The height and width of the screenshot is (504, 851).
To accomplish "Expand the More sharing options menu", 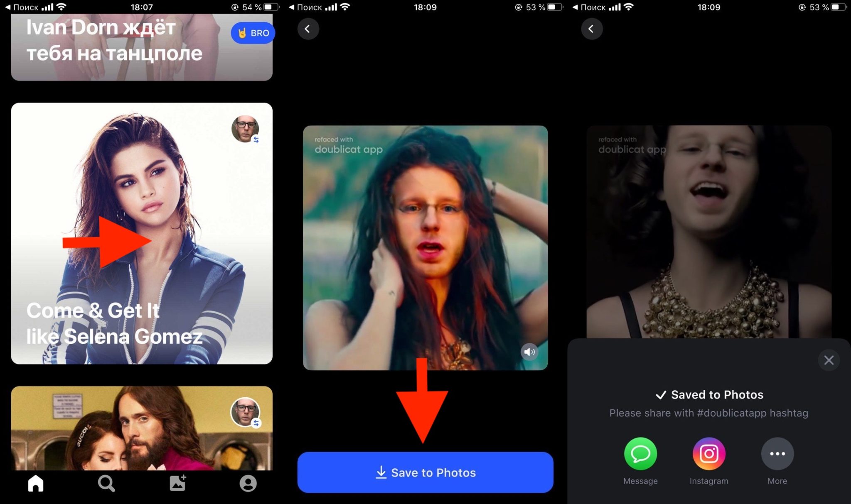I will [778, 454].
